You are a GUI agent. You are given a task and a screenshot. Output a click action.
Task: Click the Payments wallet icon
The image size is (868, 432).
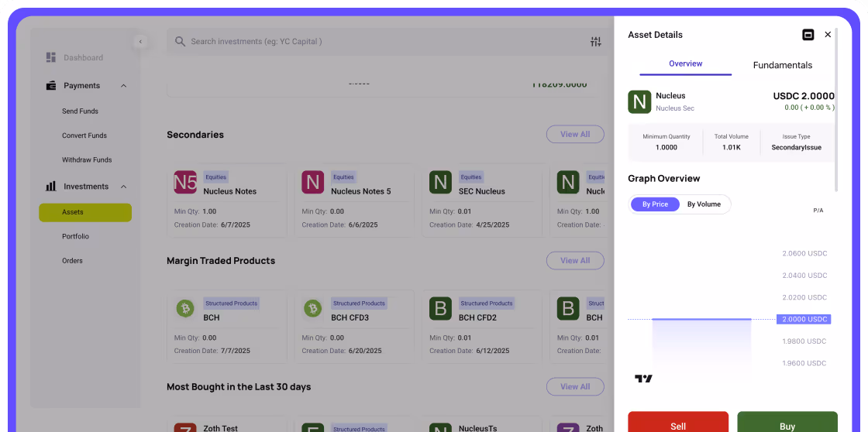(51, 85)
